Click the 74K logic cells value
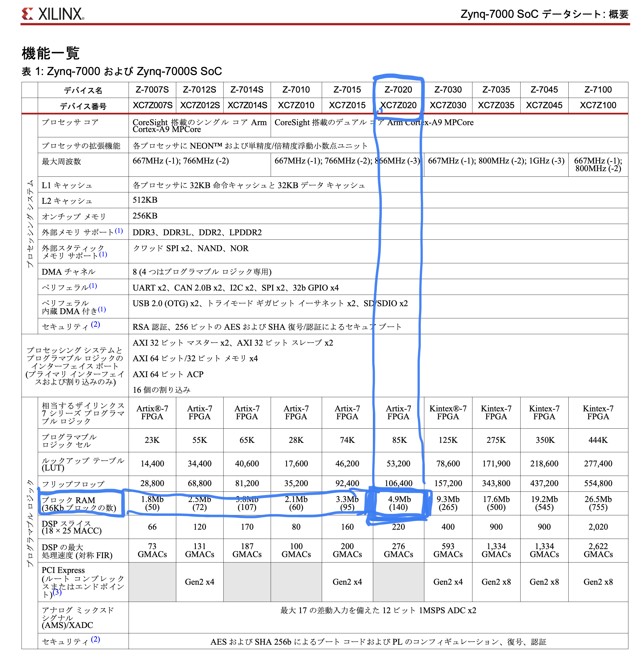Image resolution: width=644 pixels, height=654 pixels. tap(347, 440)
